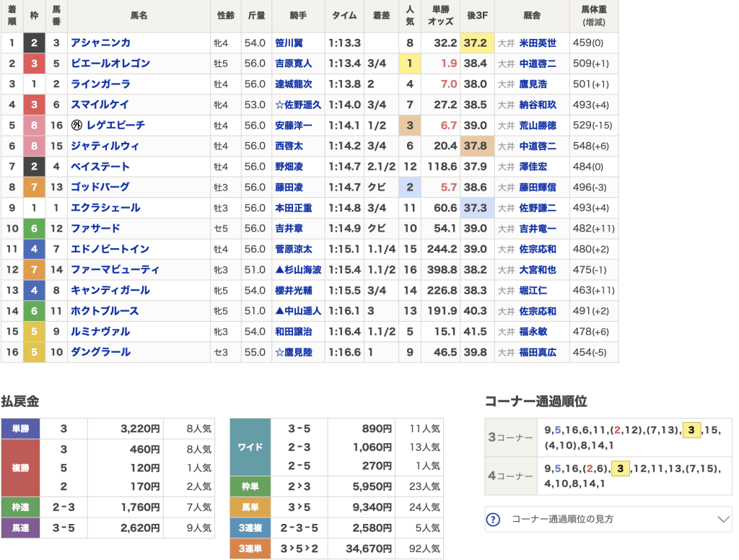Open trainer 澤佳宏 page

533,167
